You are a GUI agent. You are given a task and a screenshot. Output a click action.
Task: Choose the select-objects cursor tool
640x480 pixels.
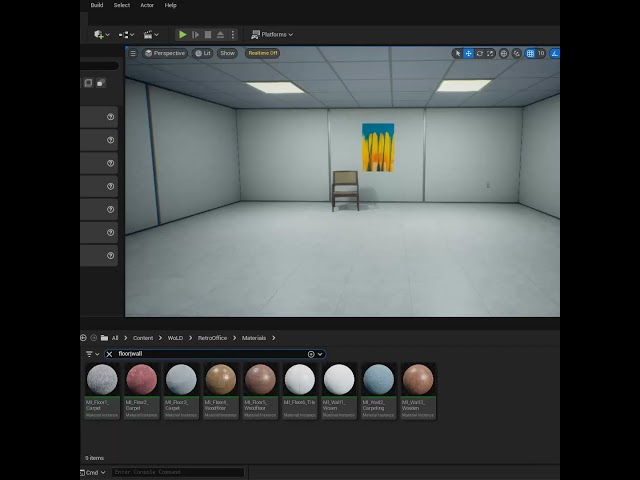[458, 53]
